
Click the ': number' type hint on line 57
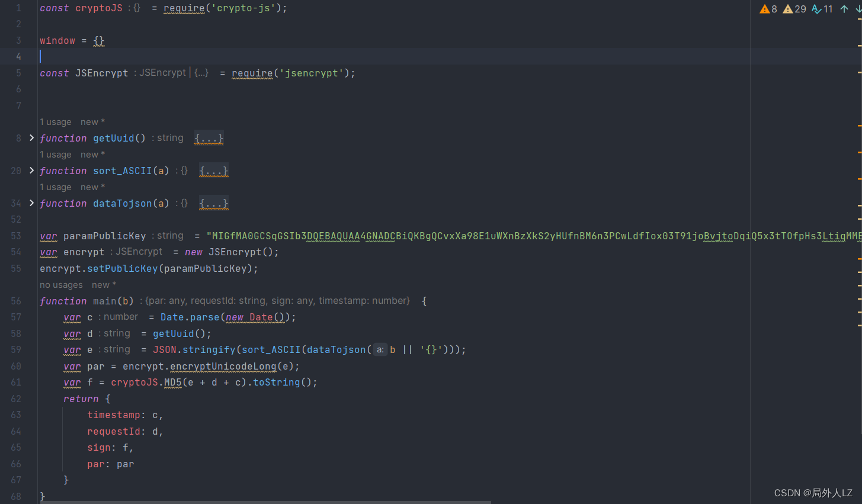[x=118, y=317]
